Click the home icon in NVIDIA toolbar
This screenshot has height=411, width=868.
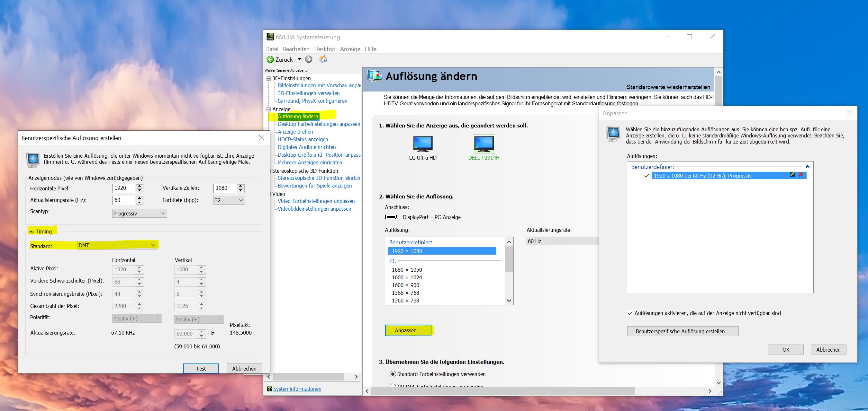(323, 59)
